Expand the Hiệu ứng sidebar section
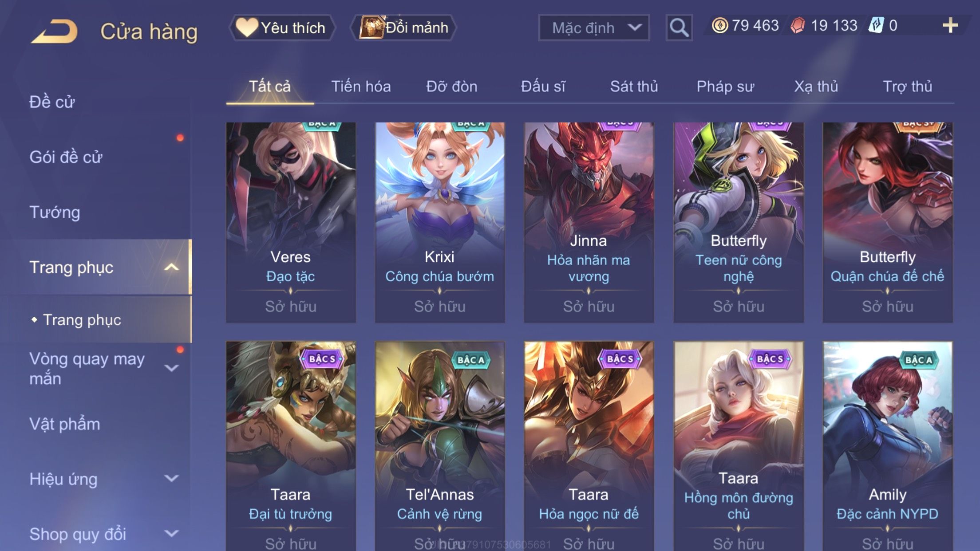 coord(172,478)
